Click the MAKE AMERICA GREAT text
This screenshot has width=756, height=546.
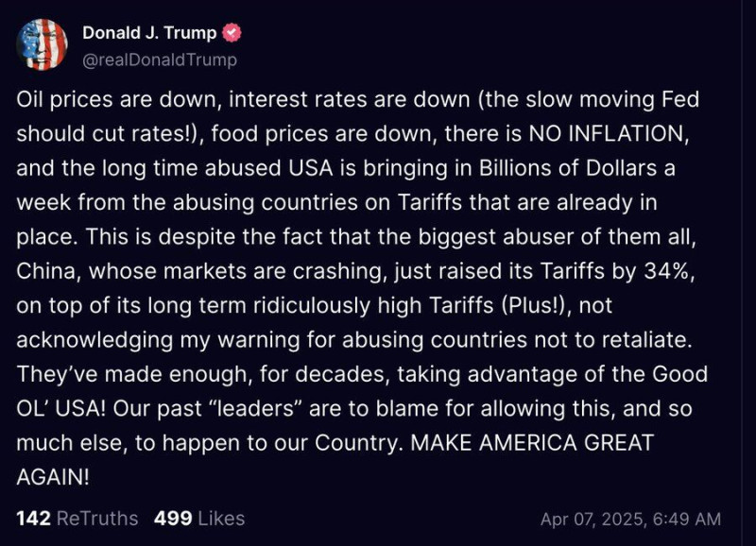click(532, 443)
